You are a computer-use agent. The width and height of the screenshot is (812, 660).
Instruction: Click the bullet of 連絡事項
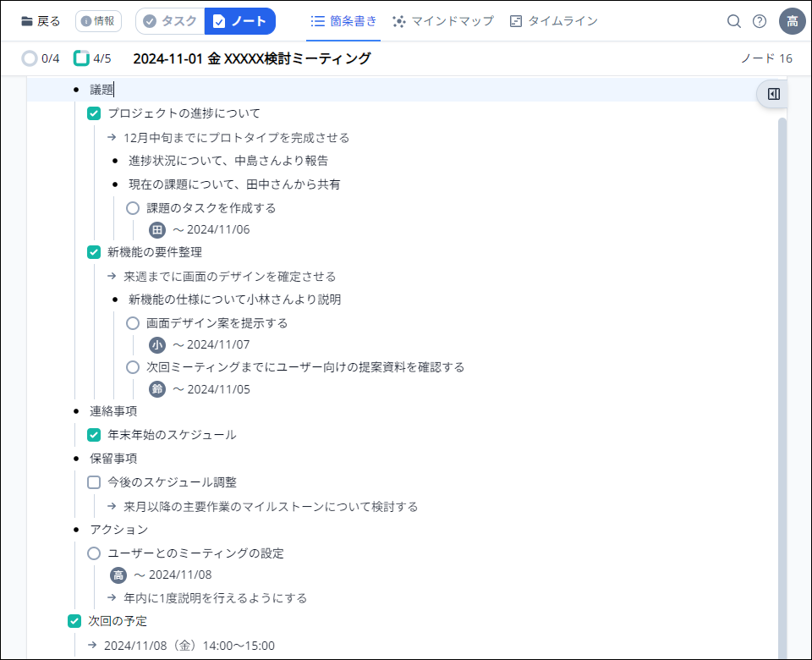click(76, 411)
